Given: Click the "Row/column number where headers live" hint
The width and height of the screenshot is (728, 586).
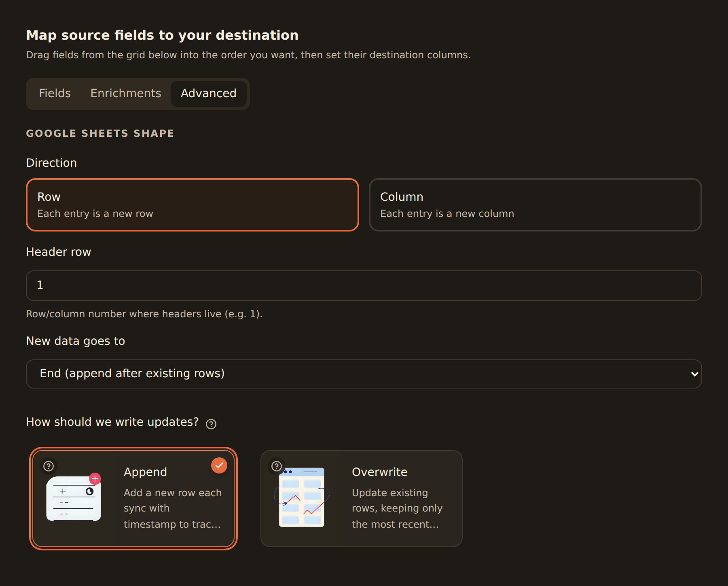Looking at the screenshot, I should pos(144,314).
